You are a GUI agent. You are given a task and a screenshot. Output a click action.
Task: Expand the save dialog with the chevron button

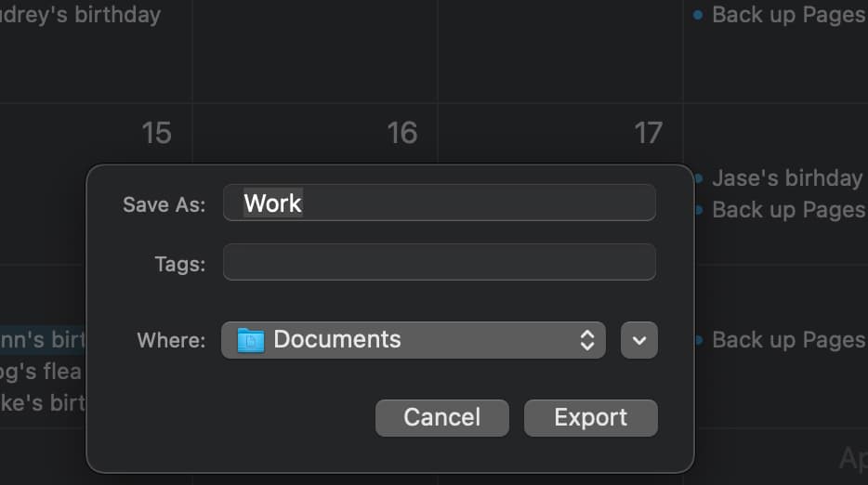click(x=639, y=340)
